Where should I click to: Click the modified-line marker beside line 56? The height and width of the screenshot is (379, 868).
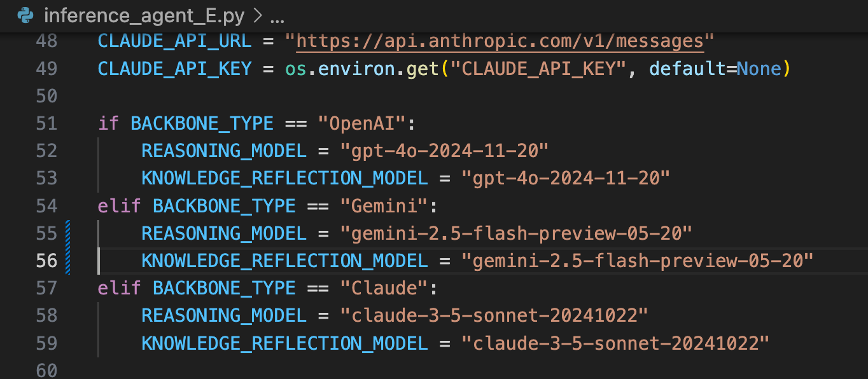tap(67, 261)
